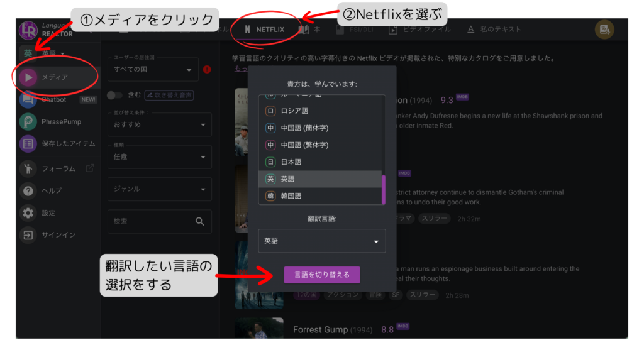This screenshot has height=362, width=644.
Task: Switch to the 私のテキスト tab
Action: click(x=494, y=30)
